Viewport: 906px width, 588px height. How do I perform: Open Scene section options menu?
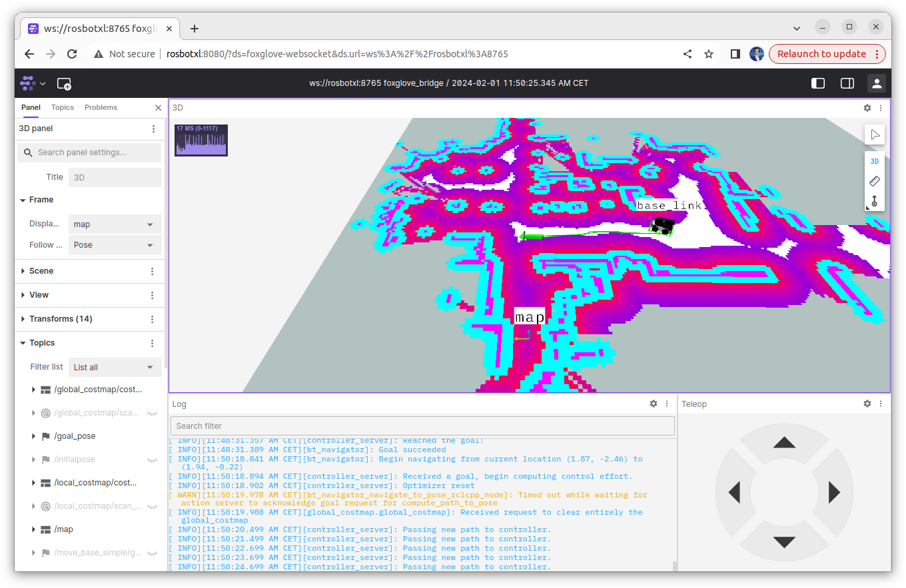tap(152, 272)
